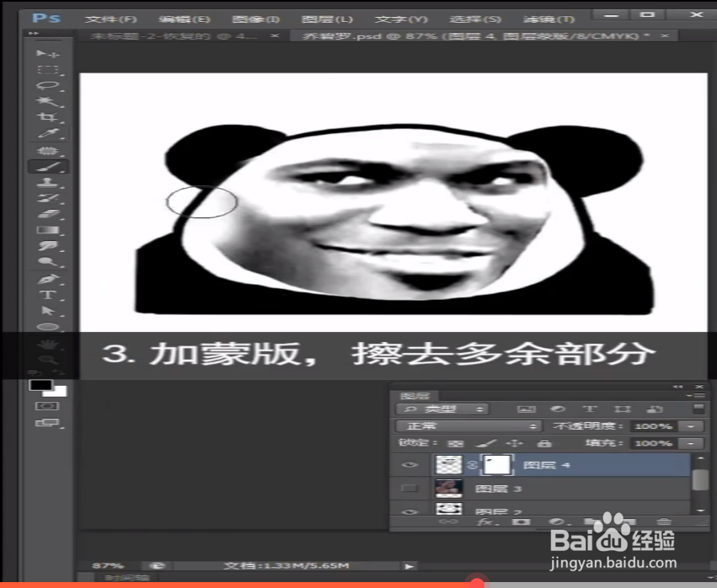Select the Magic Wand tool
This screenshot has width=717, height=588.
47,101
